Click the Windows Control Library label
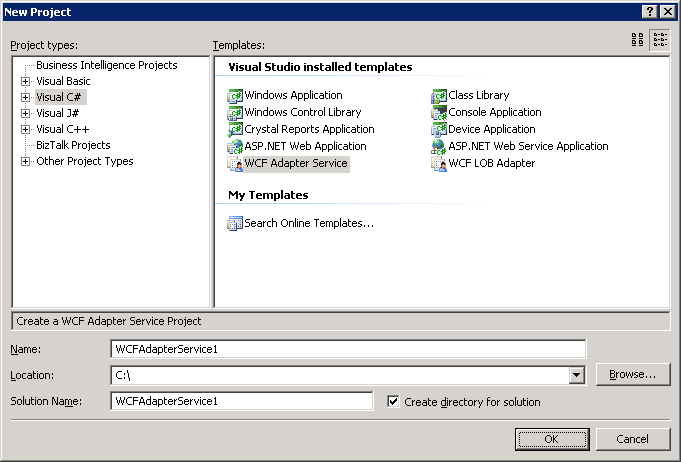Image resolution: width=681 pixels, height=462 pixels. 303,112
